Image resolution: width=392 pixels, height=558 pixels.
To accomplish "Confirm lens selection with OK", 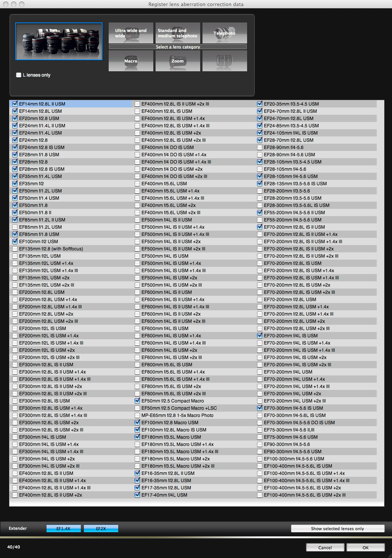I will 365,548.
